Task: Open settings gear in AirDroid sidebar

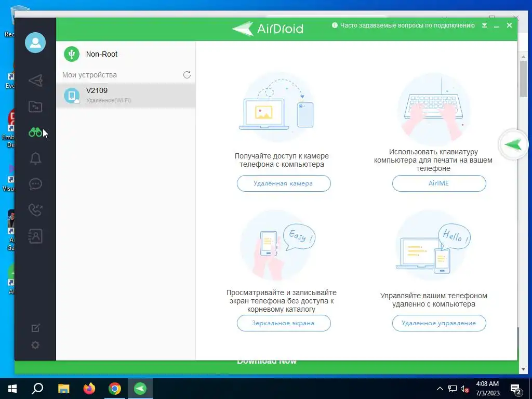Action: pos(35,345)
